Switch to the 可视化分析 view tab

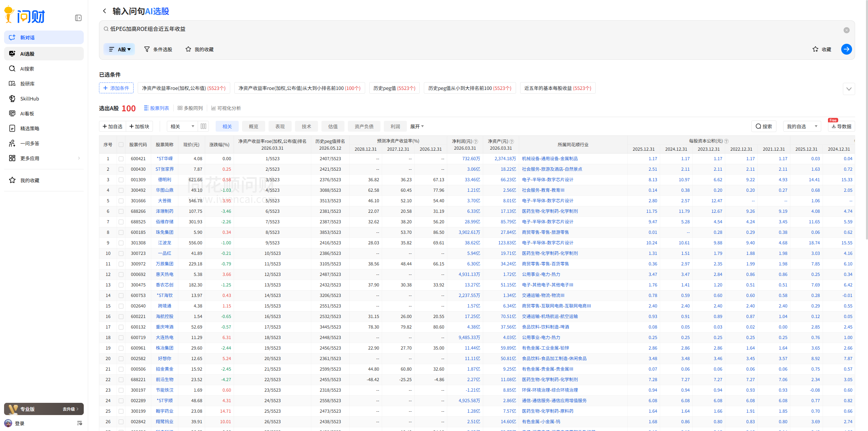[x=226, y=108]
